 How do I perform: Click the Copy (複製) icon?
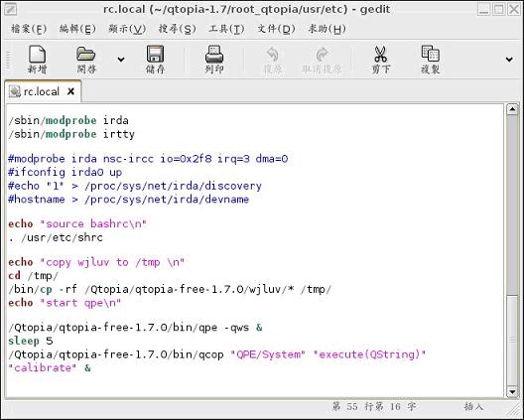click(x=430, y=54)
